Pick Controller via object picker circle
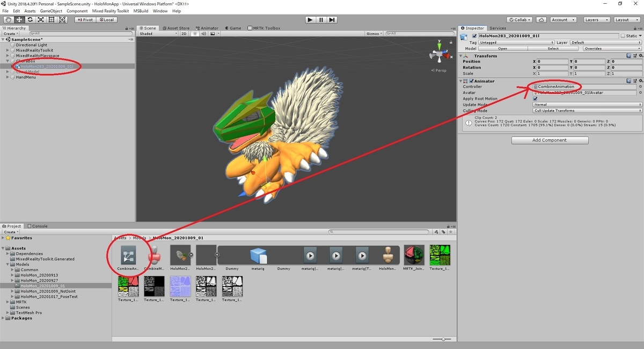644x349 pixels. (640, 86)
